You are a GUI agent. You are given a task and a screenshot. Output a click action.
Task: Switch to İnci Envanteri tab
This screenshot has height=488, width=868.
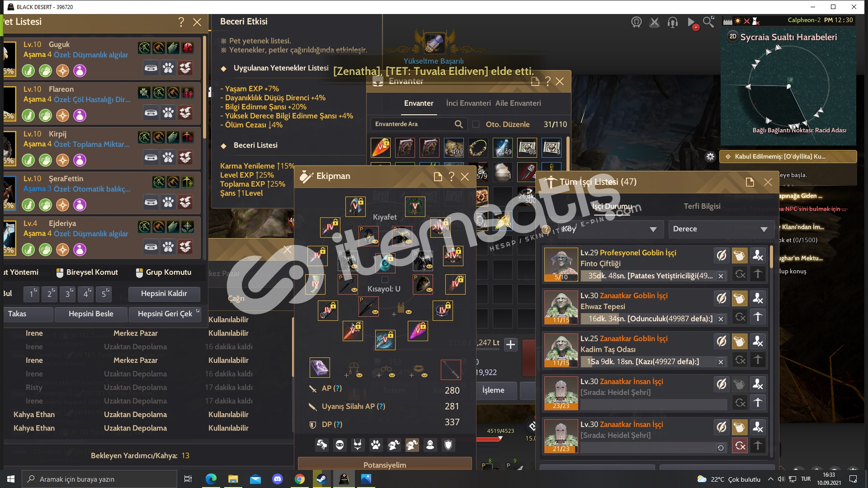coord(468,103)
